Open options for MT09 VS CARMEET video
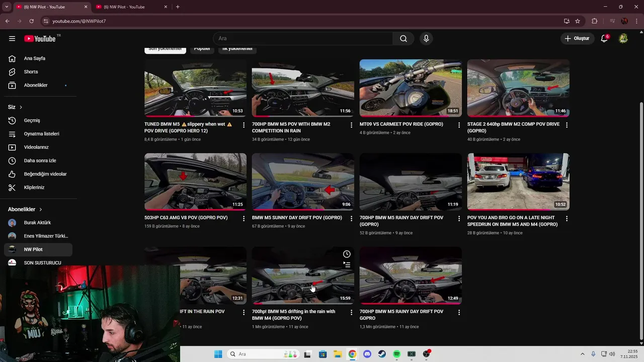The image size is (644, 362). [459, 125]
